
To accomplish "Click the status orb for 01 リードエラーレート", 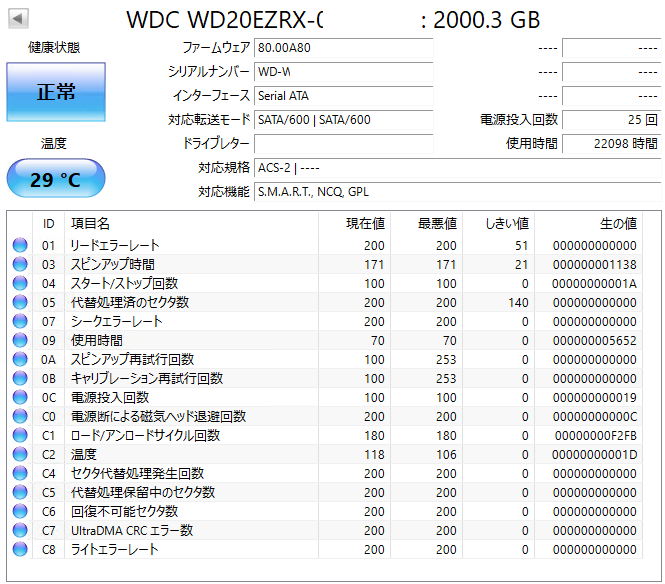I will [20, 245].
